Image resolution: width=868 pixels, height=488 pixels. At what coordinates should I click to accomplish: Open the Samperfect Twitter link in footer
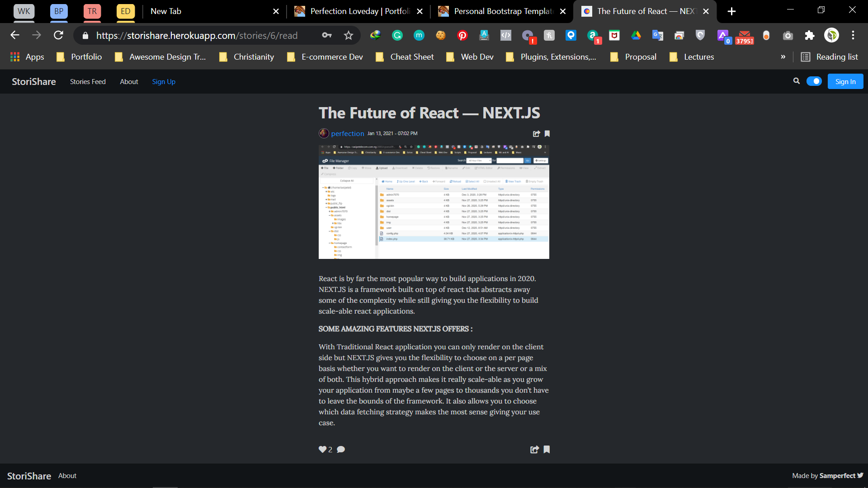(841, 475)
